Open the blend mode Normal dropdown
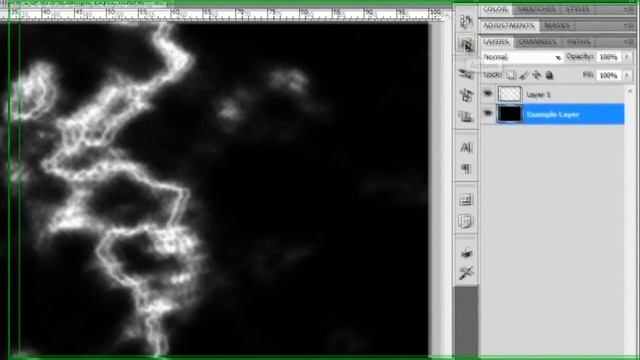The width and height of the screenshot is (640, 360). (x=522, y=57)
